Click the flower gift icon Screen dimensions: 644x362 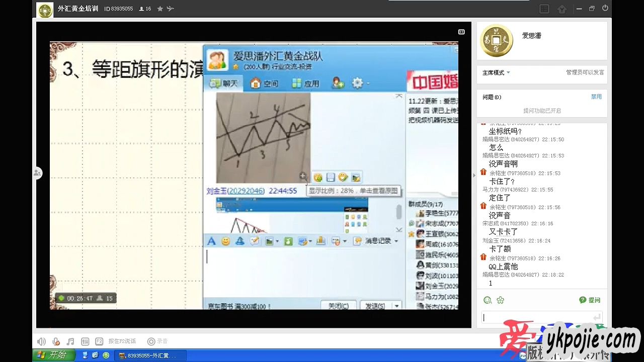(x=500, y=300)
